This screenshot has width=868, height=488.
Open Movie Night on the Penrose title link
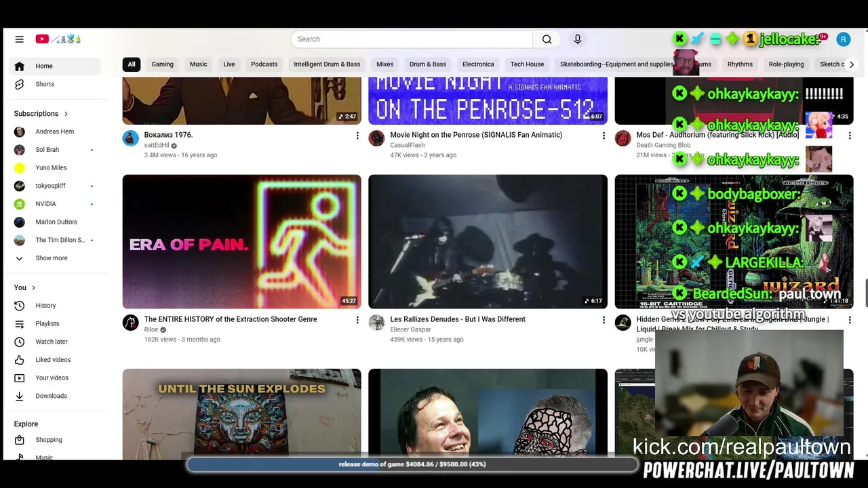click(x=476, y=135)
